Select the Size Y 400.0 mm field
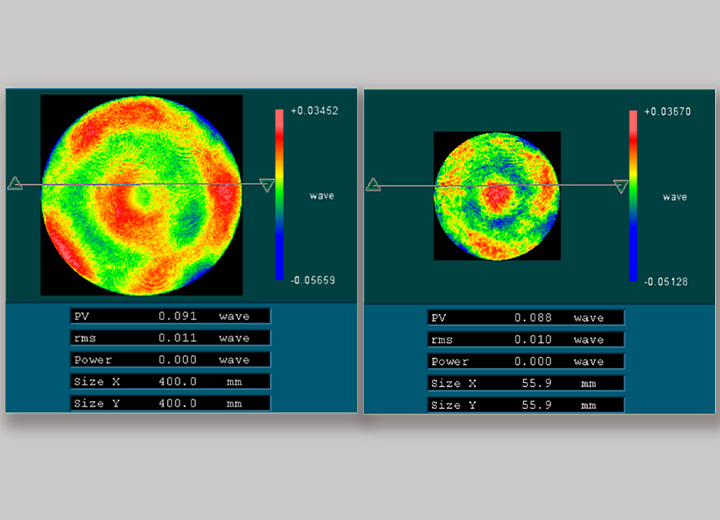This screenshot has height=520, width=720. 170,403
